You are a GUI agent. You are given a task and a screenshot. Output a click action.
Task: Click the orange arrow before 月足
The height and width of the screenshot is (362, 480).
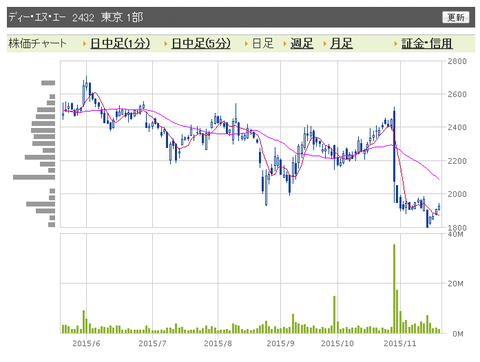[x=324, y=44]
